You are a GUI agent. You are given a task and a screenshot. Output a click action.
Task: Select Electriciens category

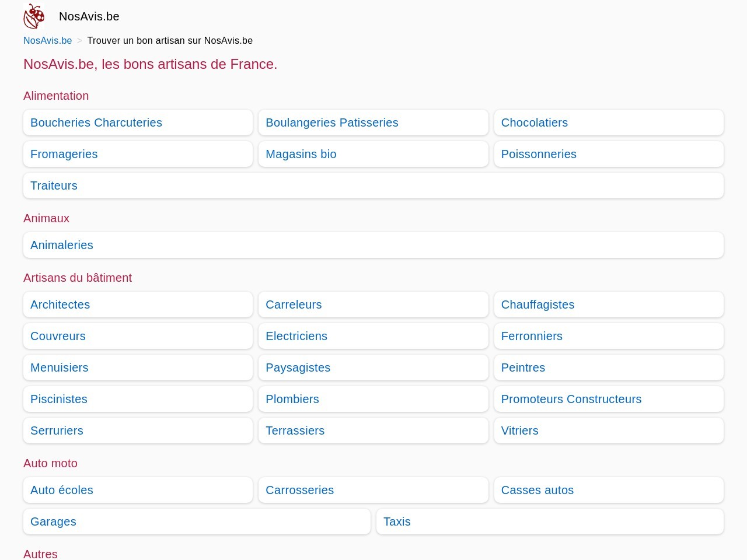[x=373, y=336]
